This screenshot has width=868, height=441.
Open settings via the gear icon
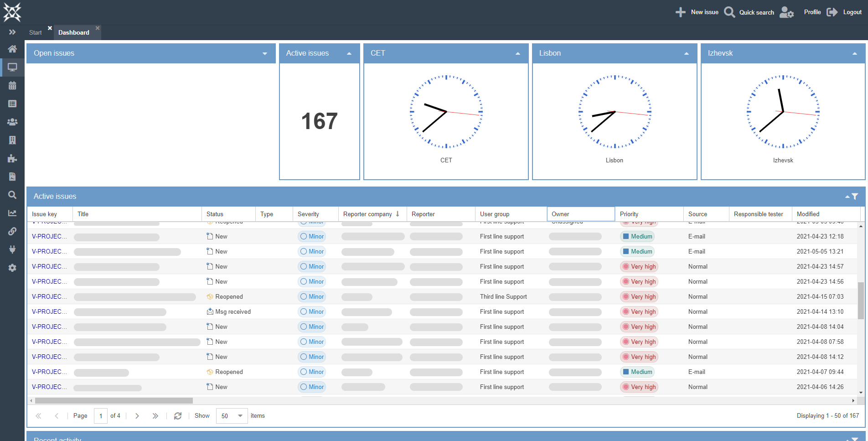click(x=12, y=268)
